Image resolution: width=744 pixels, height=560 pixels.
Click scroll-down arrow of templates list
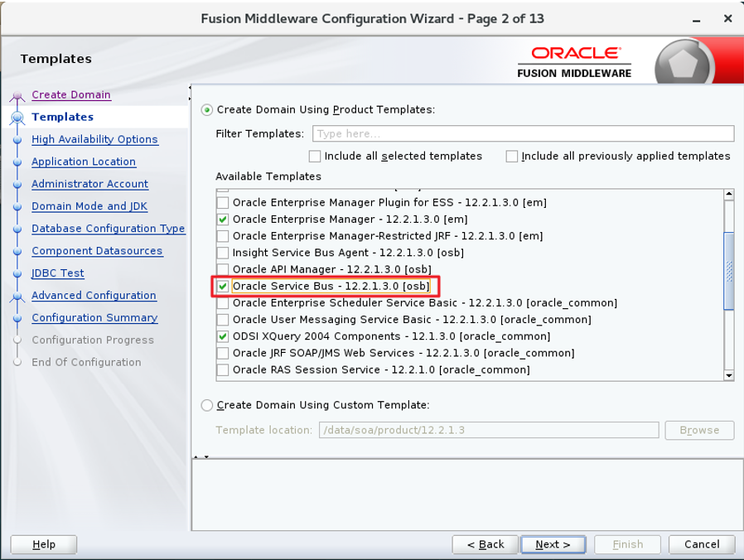tap(729, 375)
